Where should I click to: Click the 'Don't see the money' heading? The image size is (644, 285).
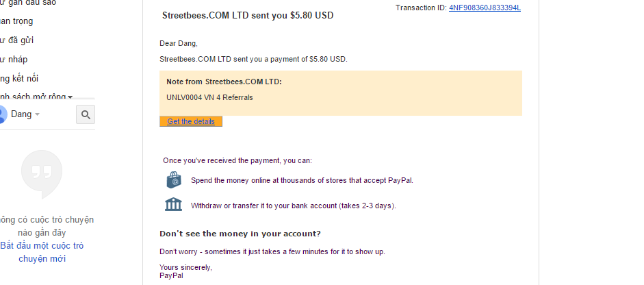(x=240, y=234)
